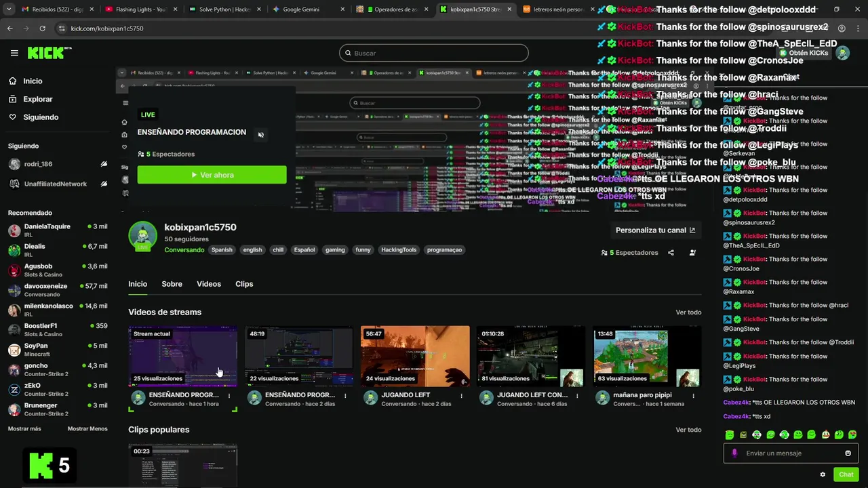Open the profile avatar at top right
Screen dimensions: 868x488
point(843,53)
